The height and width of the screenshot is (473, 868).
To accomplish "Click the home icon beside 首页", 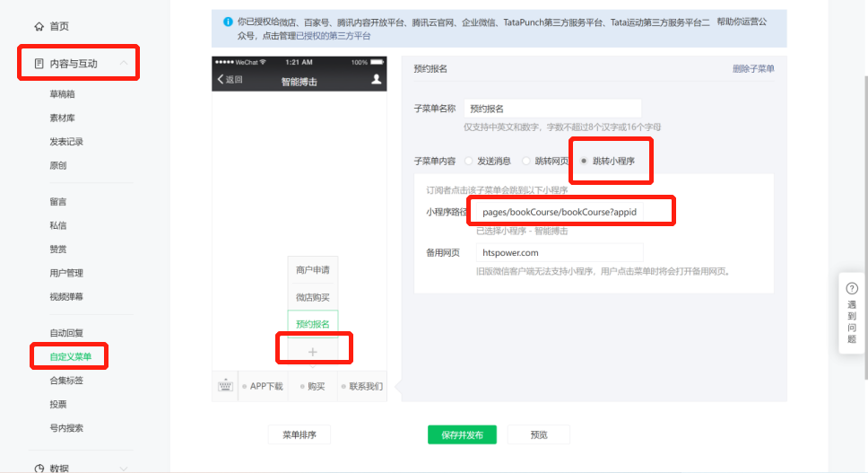I will coord(39,26).
